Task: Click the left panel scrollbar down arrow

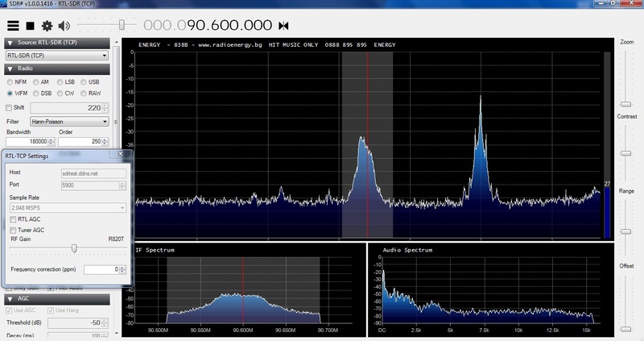Action: [117, 333]
